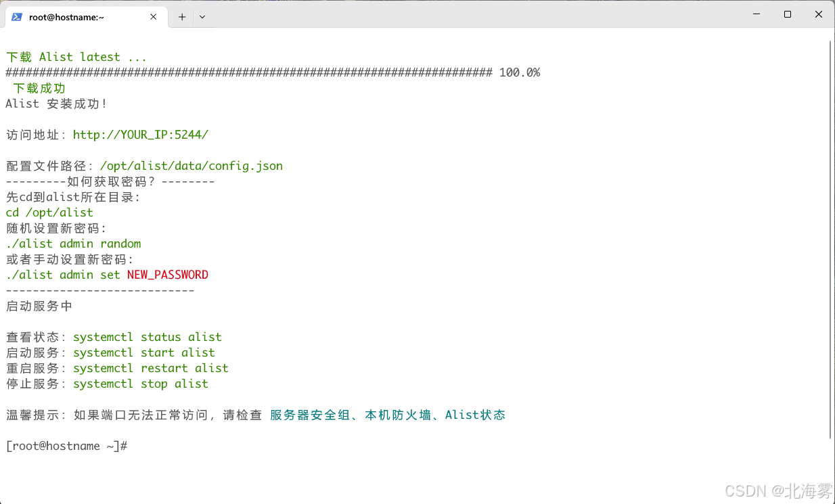Click the 100.0% progress text
835x504 pixels.
pyautogui.click(x=520, y=72)
